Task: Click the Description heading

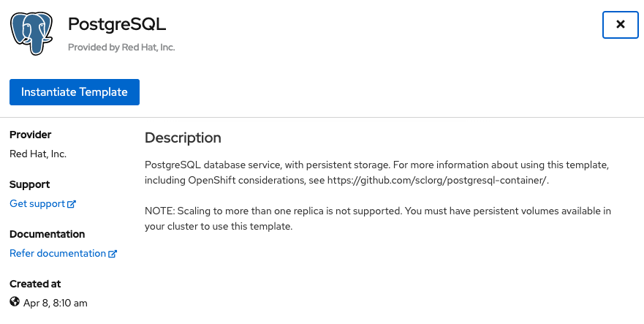Action: [183, 137]
